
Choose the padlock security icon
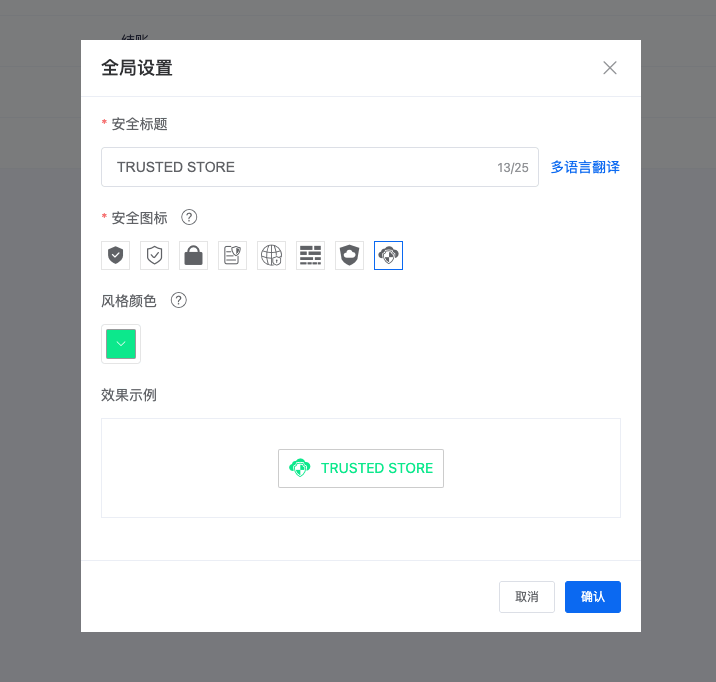(x=194, y=256)
